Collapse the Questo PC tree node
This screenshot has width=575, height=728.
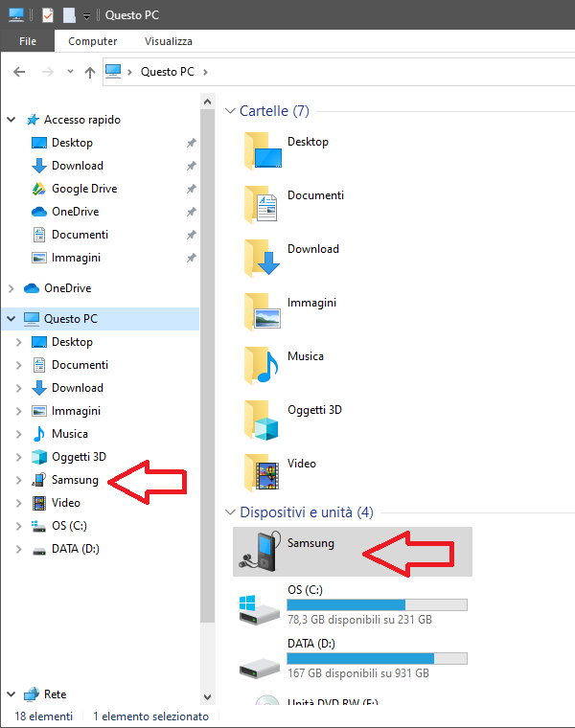click(x=11, y=319)
